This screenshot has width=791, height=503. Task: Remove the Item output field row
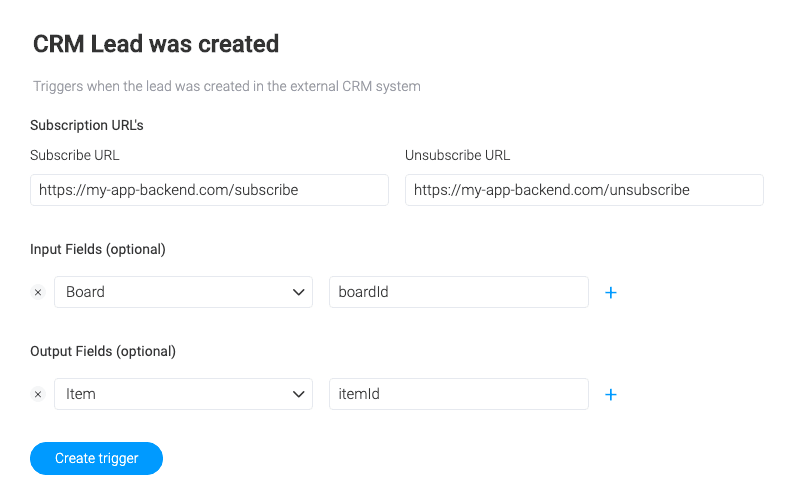pyautogui.click(x=38, y=394)
